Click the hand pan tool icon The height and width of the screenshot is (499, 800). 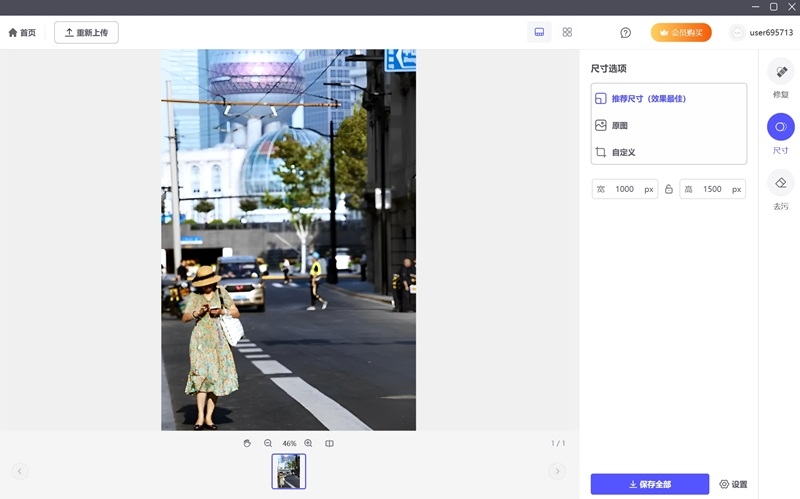pyautogui.click(x=247, y=443)
